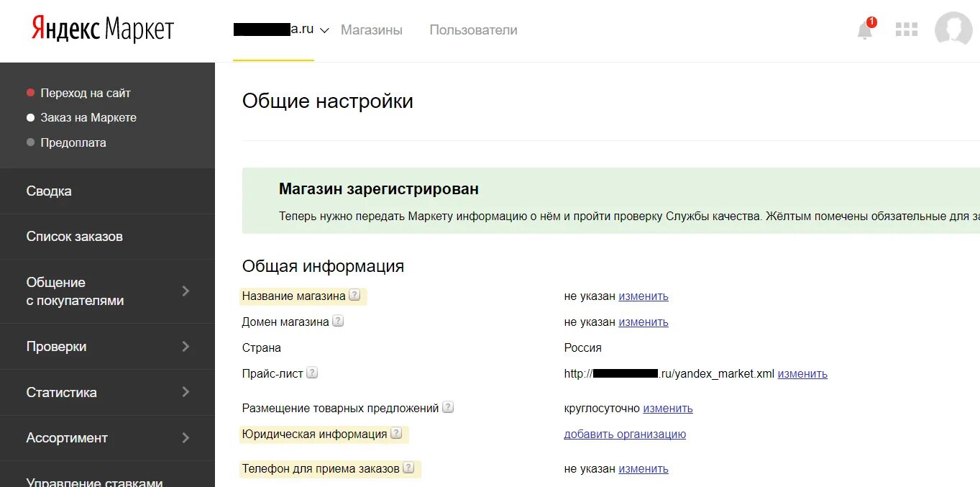
Task: Click the Магазин зарегистрирован notice title
Action: pyautogui.click(x=379, y=189)
